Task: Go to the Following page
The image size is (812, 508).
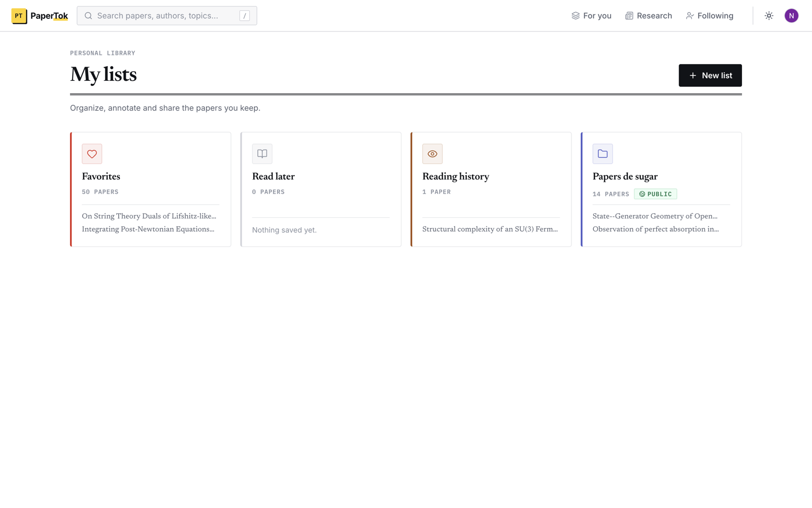Action: pyautogui.click(x=709, y=16)
